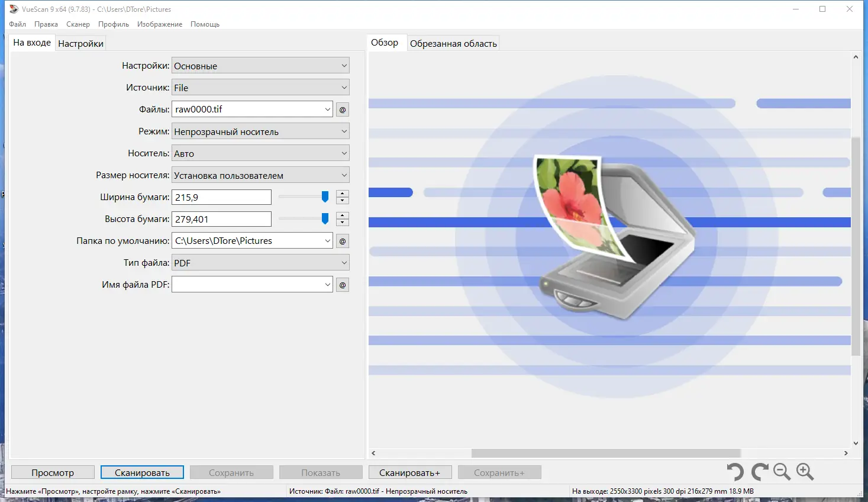Open the Тип файла dropdown showing PDF
The width and height of the screenshot is (868, 502).
(260, 263)
